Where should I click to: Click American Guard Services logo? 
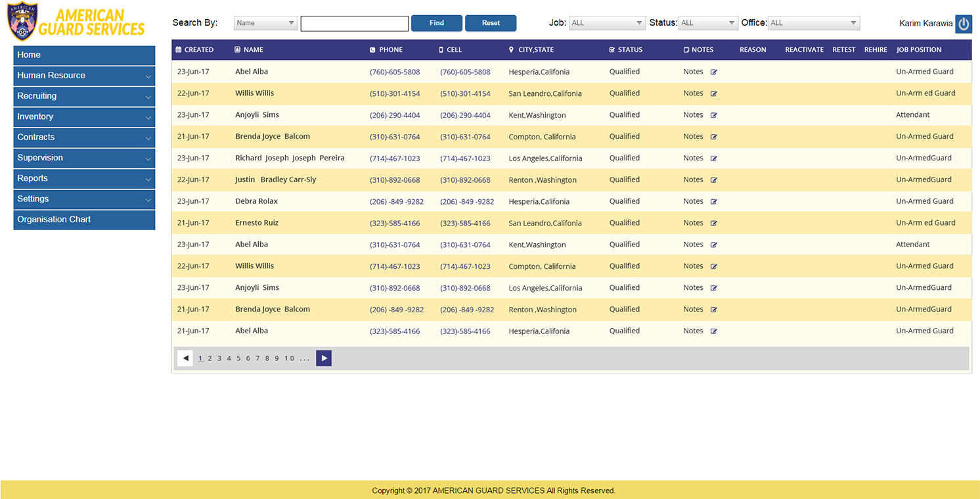76,22
